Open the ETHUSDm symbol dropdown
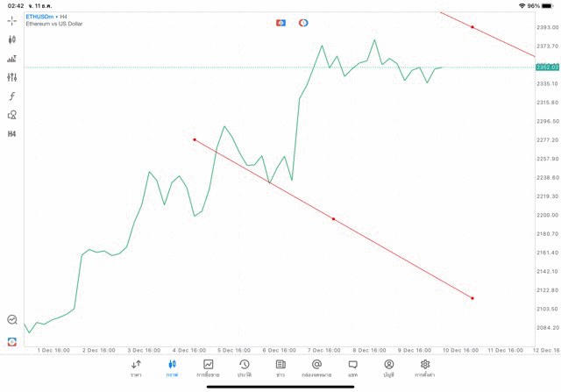 41,17
